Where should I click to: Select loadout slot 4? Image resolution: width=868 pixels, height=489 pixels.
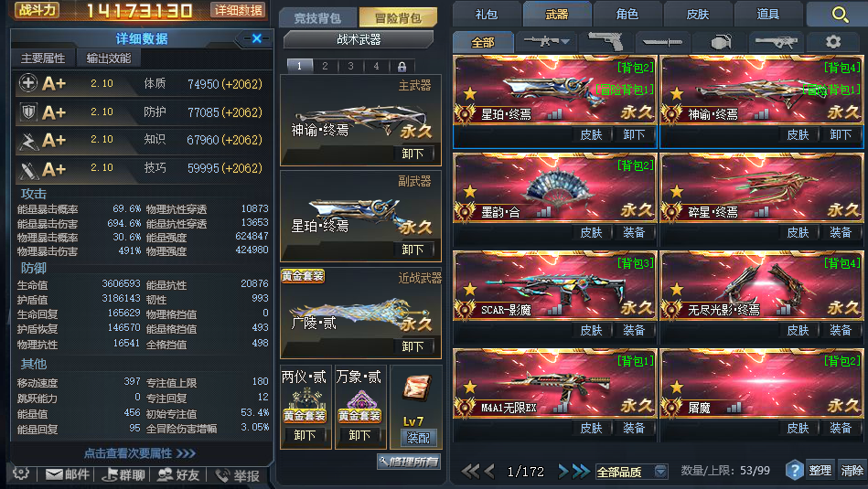click(376, 67)
